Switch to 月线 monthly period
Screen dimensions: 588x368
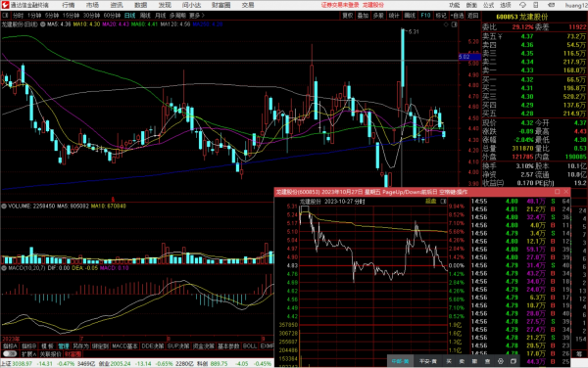pyautogui.click(x=160, y=16)
